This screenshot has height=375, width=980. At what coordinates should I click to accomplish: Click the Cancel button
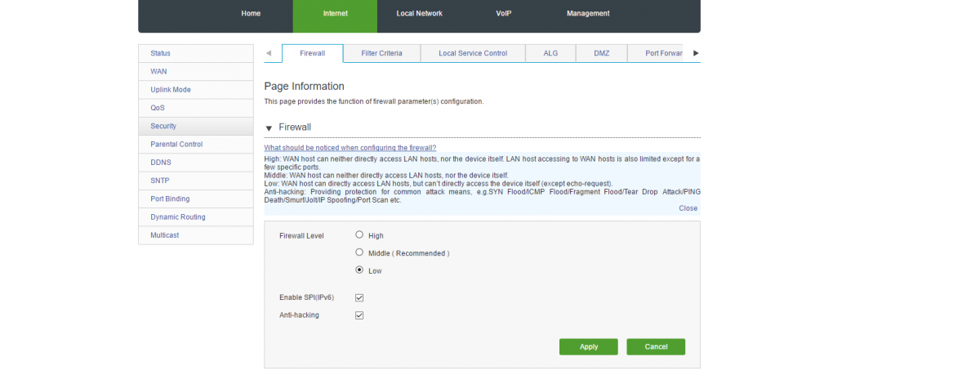click(656, 346)
